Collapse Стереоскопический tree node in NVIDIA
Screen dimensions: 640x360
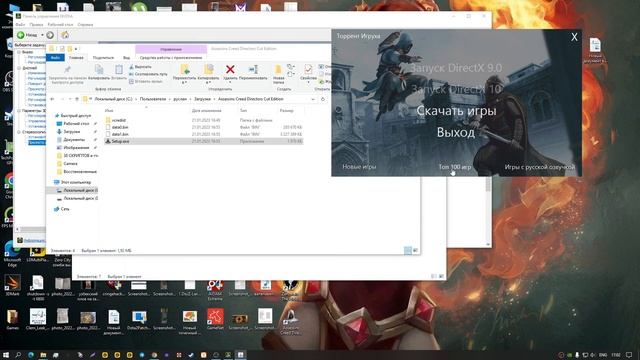[19, 132]
